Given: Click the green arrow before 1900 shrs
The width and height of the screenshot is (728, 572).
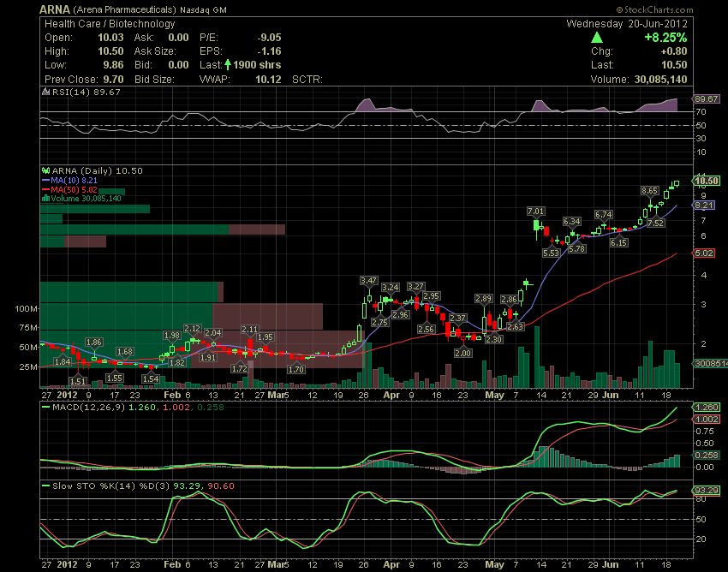Looking at the screenshot, I should [x=228, y=64].
